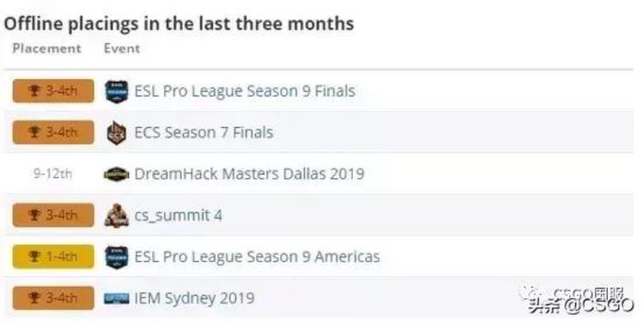Click the ECS Season 7 Finals hexagon logo
The height and width of the screenshot is (324, 644).
point(116,133)
